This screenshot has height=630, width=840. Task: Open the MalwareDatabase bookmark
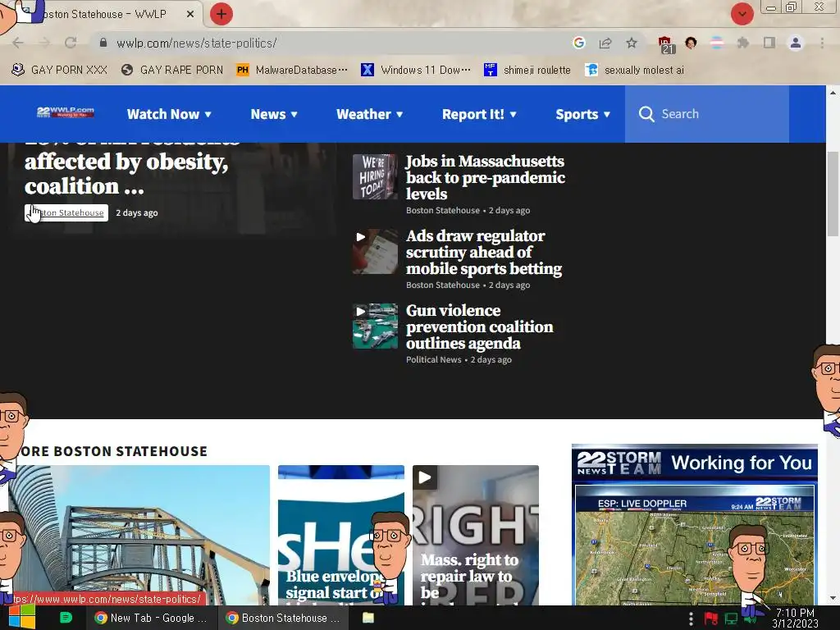292,71
